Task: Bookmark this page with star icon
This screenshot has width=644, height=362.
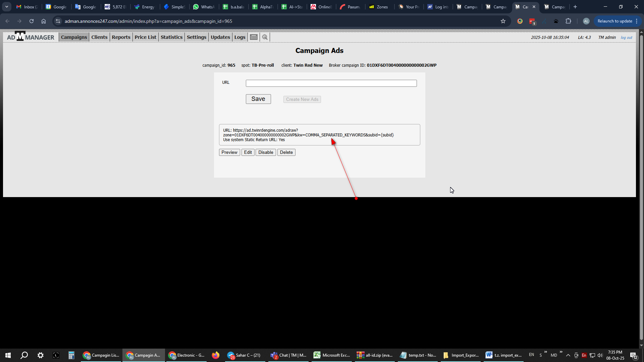Action: 503,21
